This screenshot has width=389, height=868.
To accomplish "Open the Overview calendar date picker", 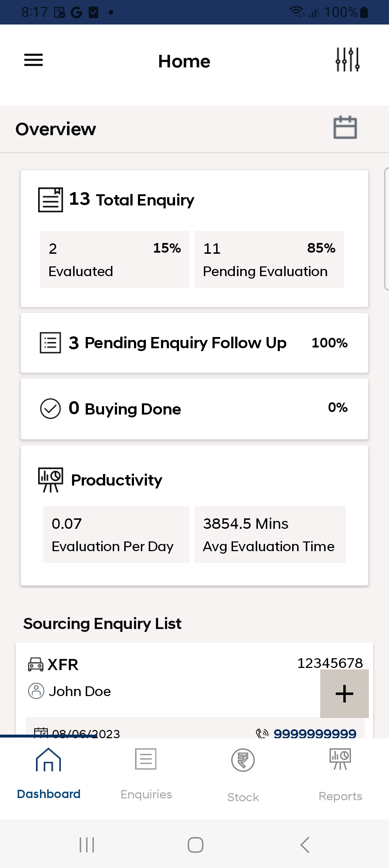I will [345, 128].
